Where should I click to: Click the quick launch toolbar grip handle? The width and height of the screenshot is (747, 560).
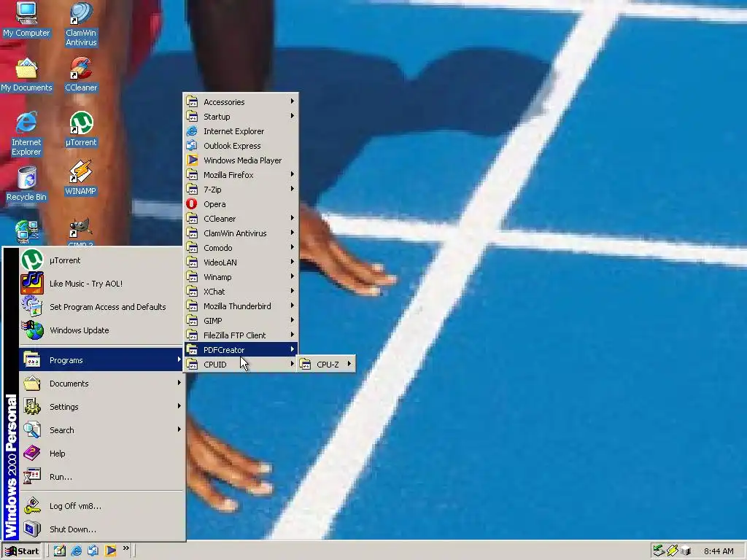pos(48,551)
